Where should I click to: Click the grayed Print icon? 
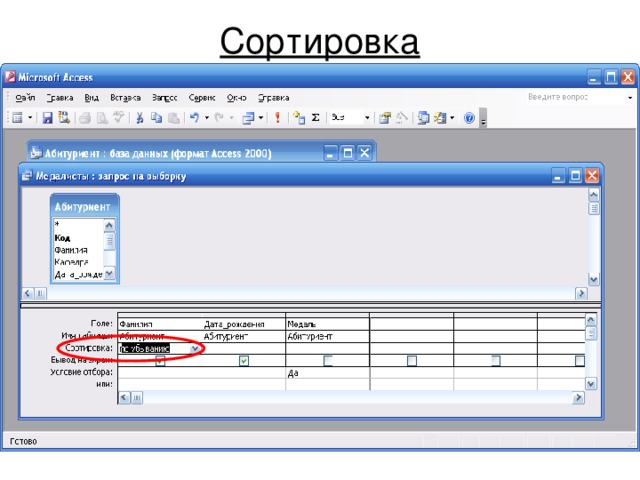pos(85,118)
